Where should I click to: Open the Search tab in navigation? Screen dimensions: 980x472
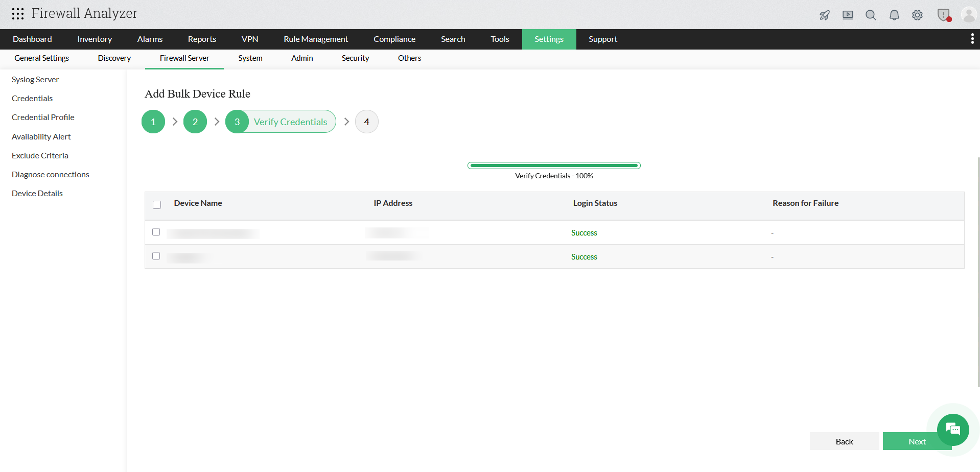coord(453,39)
